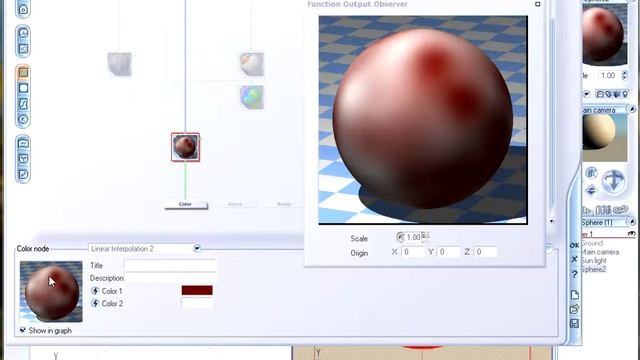Select the iridescent rainbow node in graph
The width and height of the screenshot is (640, 360).
click(x=252, y=97)
